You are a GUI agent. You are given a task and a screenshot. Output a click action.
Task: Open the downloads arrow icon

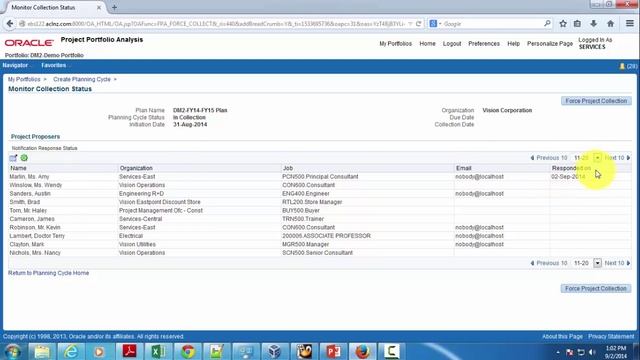tap(593, 24)
